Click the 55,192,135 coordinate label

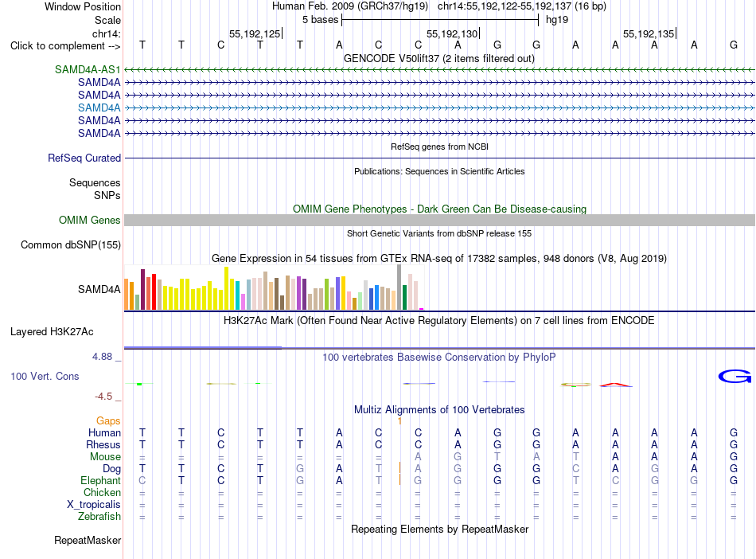649,33
